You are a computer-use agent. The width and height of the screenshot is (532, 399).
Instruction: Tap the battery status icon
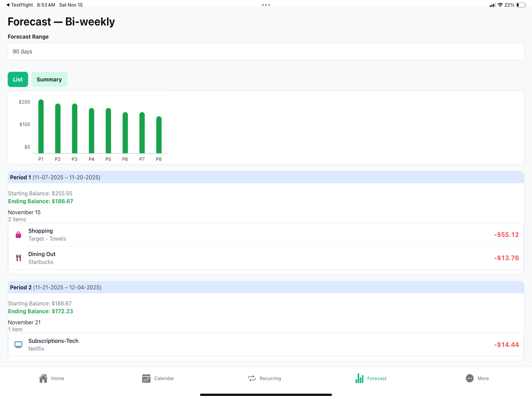point(521,5)
